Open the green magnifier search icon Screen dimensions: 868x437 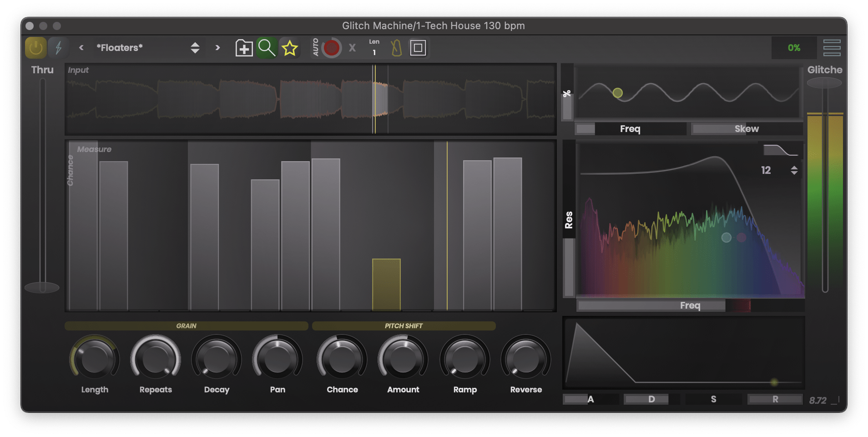(x=267, y=48)
